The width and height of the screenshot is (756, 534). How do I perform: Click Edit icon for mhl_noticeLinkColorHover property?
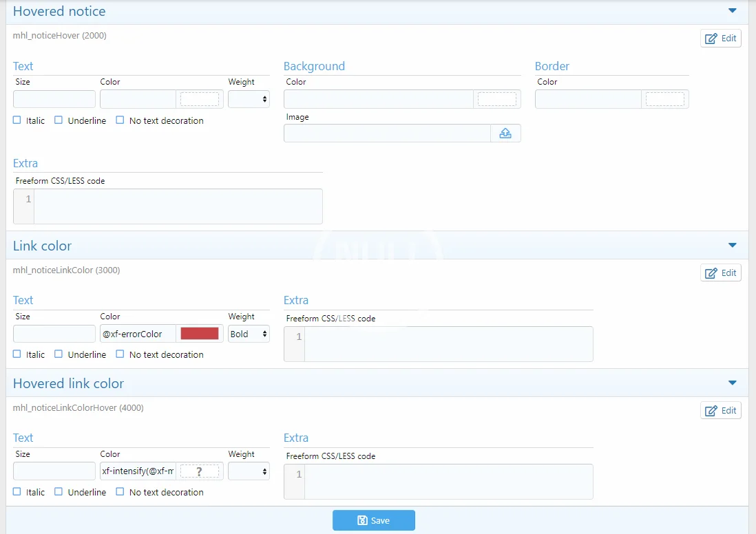pos(721,410)
